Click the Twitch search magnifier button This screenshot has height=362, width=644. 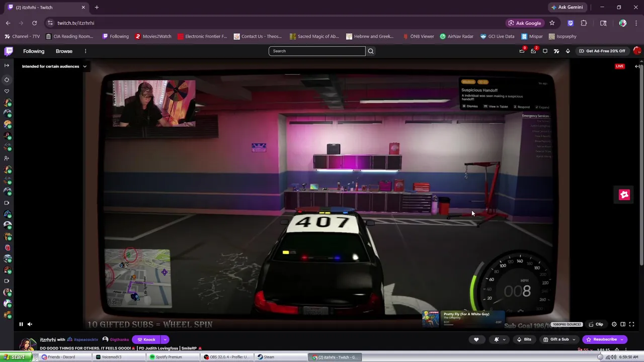pos(371,51)
